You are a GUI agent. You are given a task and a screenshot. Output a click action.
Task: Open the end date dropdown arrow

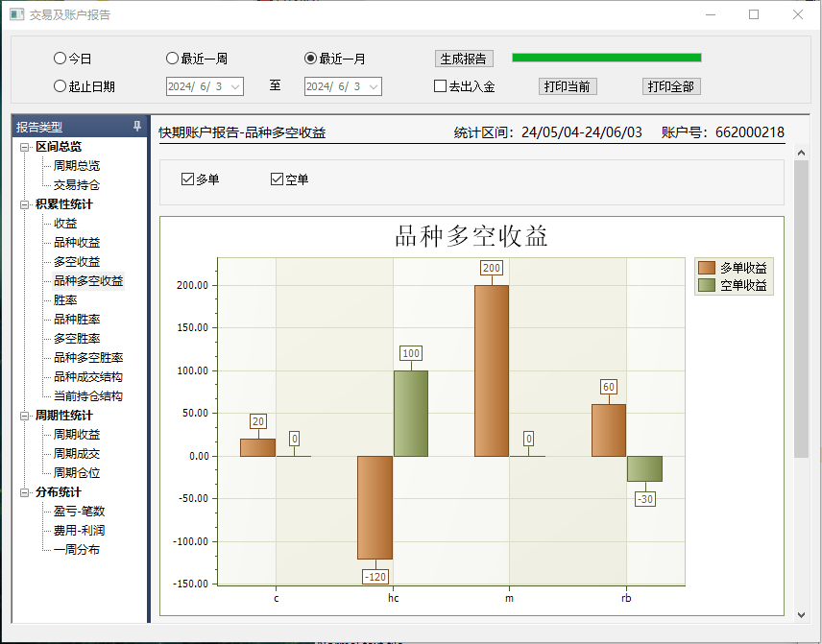coord(374,86)
